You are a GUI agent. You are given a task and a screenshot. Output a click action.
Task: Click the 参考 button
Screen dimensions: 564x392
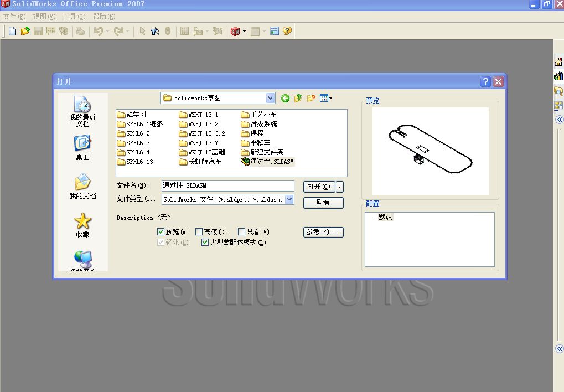[323, 232]
